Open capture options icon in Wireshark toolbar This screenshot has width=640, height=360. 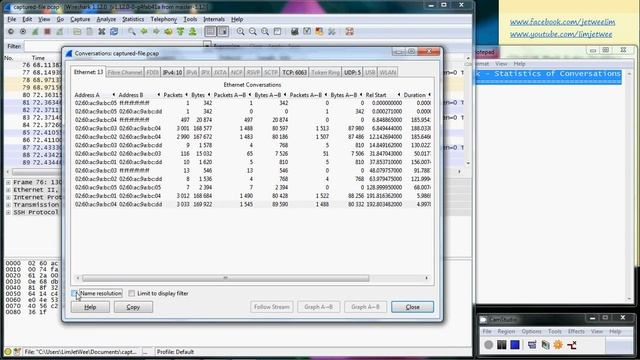tap(23, 31)
